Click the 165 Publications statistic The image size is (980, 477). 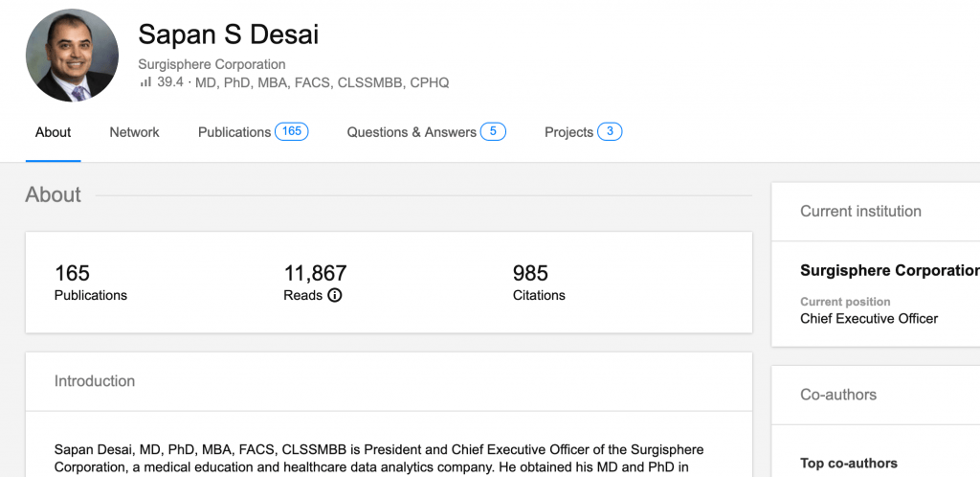pos(91,283)
